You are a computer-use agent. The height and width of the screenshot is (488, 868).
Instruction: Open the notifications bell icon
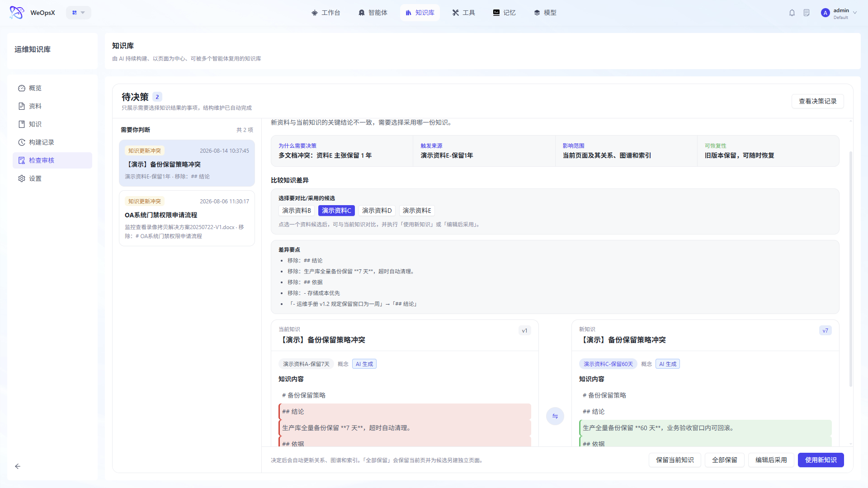pos(792,13)
